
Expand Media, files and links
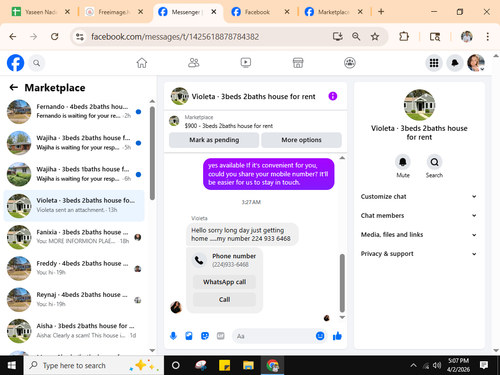coord(419,235)
